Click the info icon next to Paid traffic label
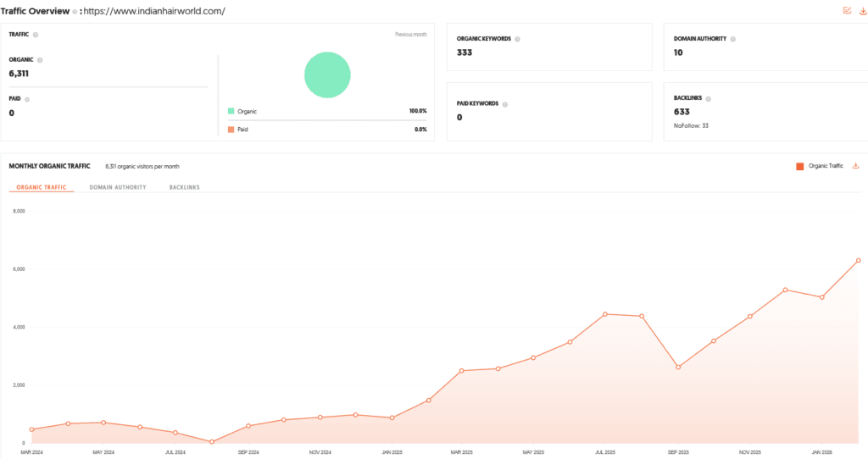The image size is (868, 459). pyautogui.click(x=27, y=99)
